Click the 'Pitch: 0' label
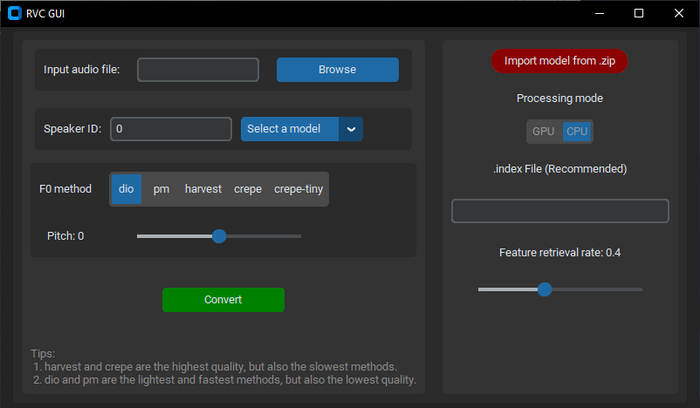Screen dimensions: 700x408 point(65,236)
